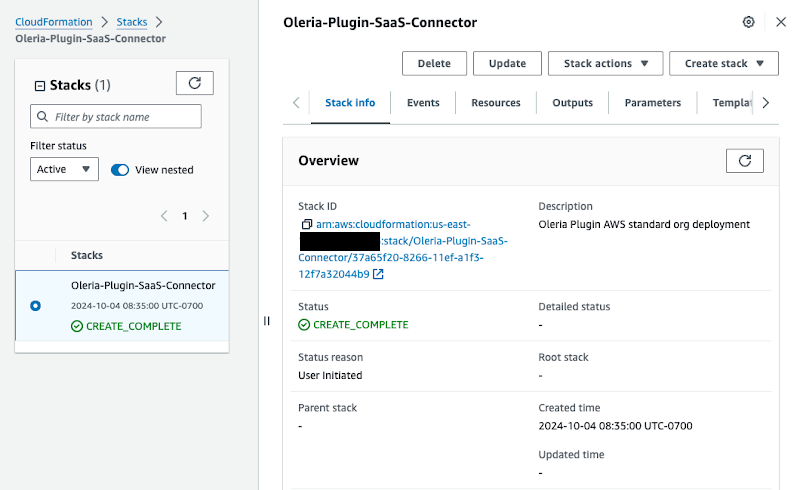
Task: Click the Update button
Action: click(507, 63)
